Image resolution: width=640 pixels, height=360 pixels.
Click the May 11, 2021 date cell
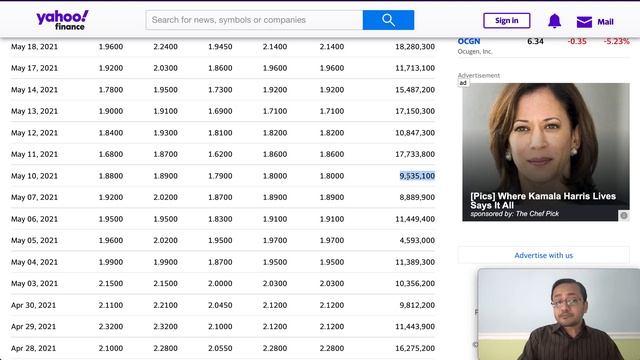pyautogui.click(x=34, y=154)
